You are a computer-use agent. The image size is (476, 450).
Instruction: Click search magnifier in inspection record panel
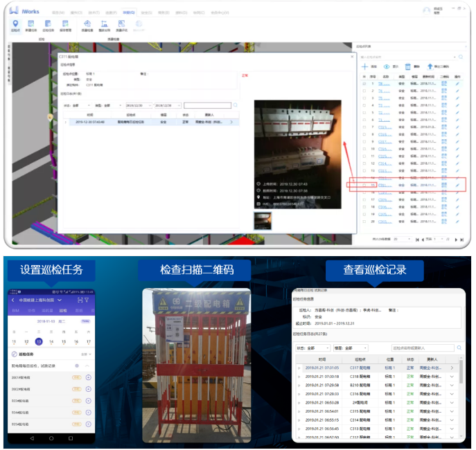pyautogui.click(x=459, y=348)
